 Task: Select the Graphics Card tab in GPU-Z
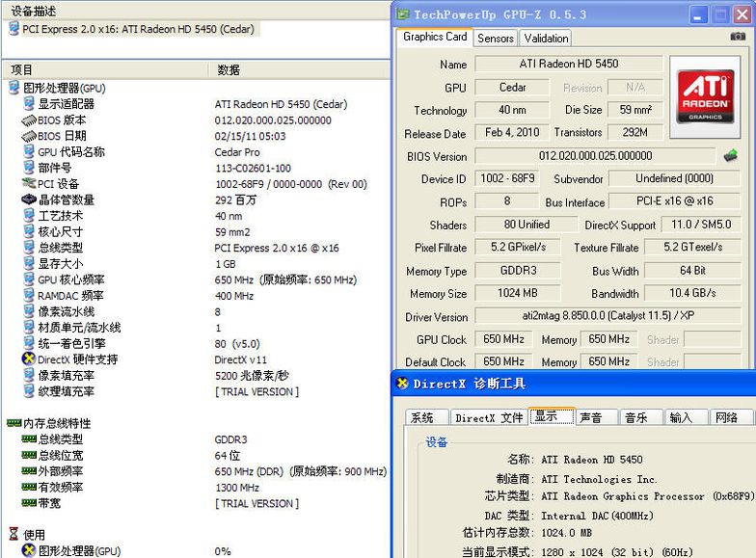[x=435, y=37]
